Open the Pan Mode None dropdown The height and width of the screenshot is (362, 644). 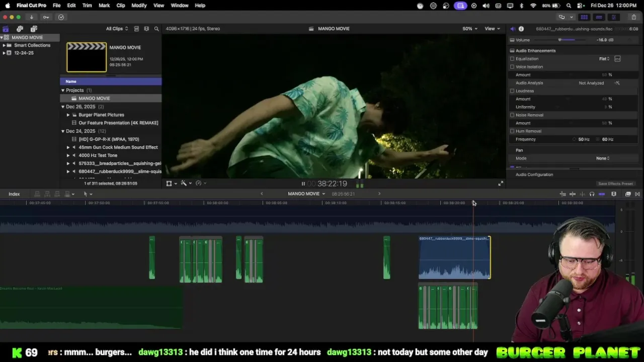tap(603, 158)
